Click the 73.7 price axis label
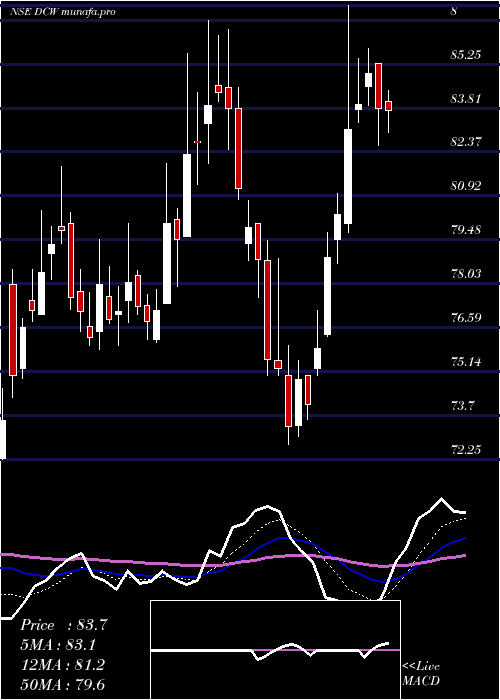The width and height of the screenshot is (500, 700). [462, 406]
